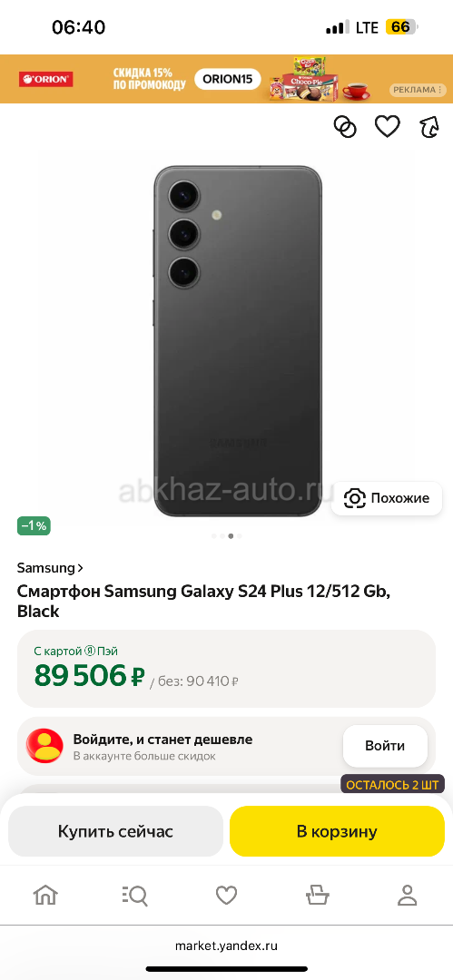The width and height of the screenshot is (453, 980).
Task: Click the Купить сейчас button
Action: coord(116,831)
